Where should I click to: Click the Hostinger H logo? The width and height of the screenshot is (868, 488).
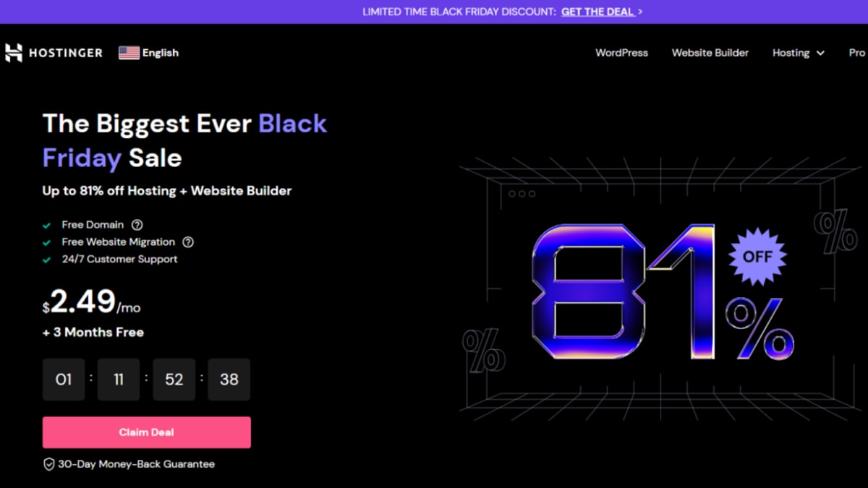click(13, 52)
